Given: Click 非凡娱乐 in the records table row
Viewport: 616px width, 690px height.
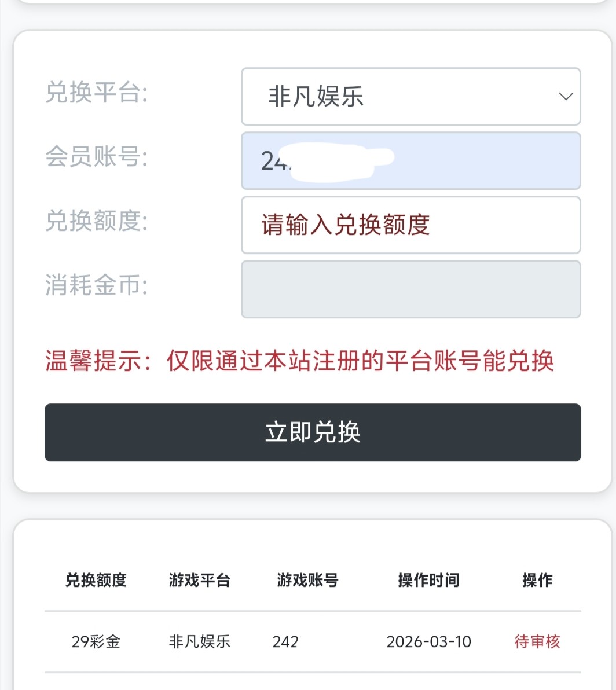Looking at the screenshot, I should coord(199,641).
